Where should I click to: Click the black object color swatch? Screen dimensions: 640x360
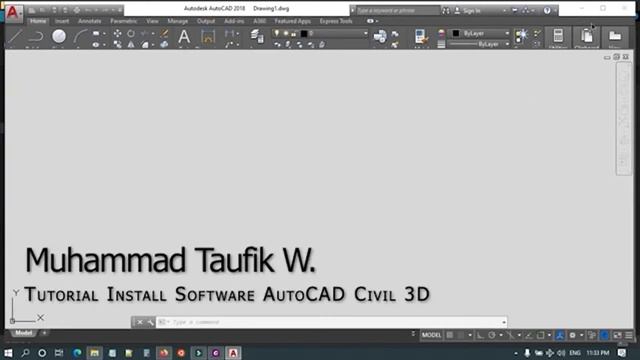[456, 33]
